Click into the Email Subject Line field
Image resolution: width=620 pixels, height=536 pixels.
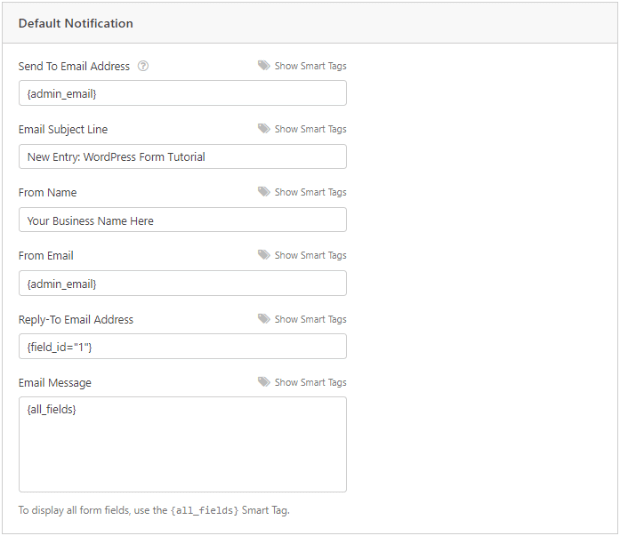183,157
